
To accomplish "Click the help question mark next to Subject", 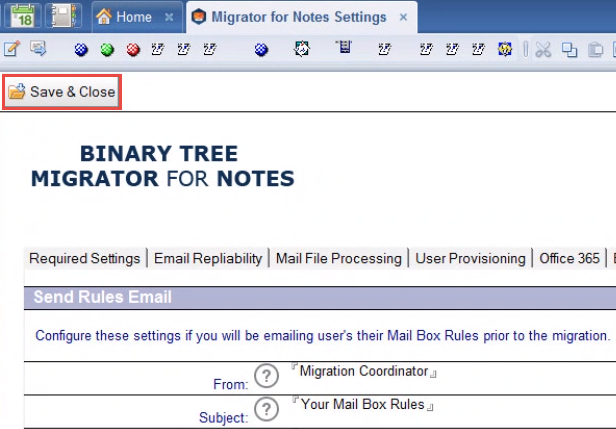I will 266,409.
